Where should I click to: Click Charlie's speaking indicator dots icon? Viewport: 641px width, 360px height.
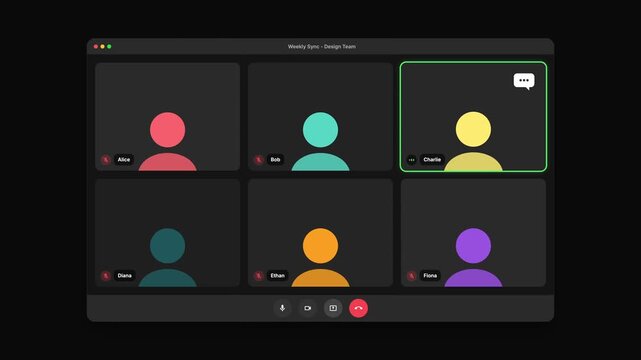pos(411,160)
